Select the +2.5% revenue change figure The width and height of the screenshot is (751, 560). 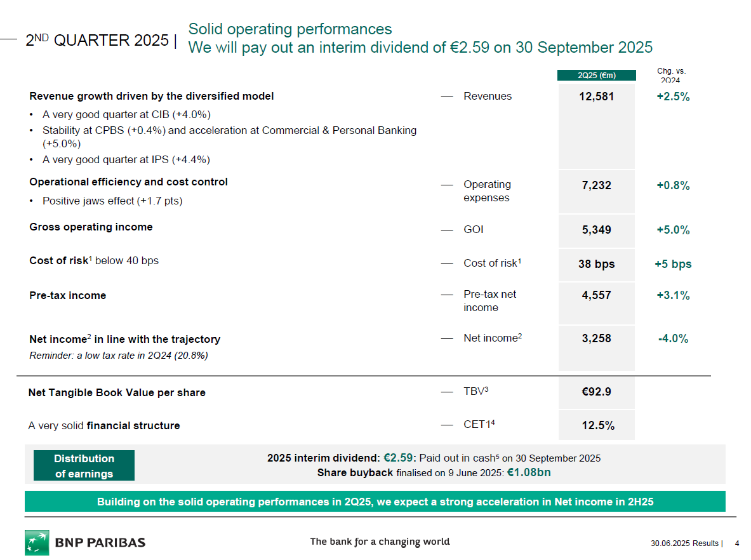coord(673,97)
